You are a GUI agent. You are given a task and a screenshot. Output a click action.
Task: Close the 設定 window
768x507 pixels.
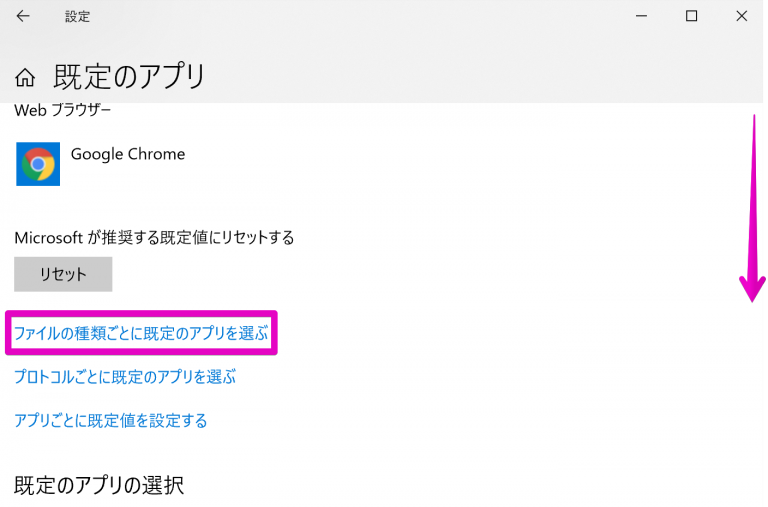tap(742, 16)
